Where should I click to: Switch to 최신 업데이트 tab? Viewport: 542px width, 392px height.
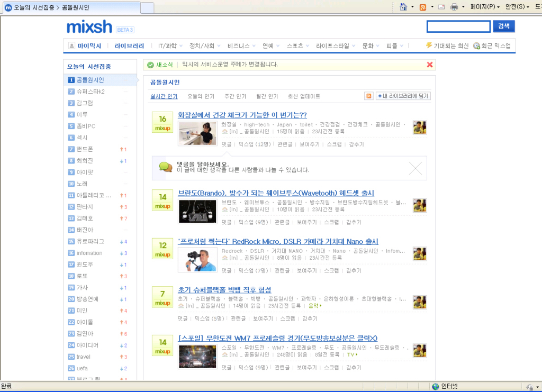click(304, 96)
